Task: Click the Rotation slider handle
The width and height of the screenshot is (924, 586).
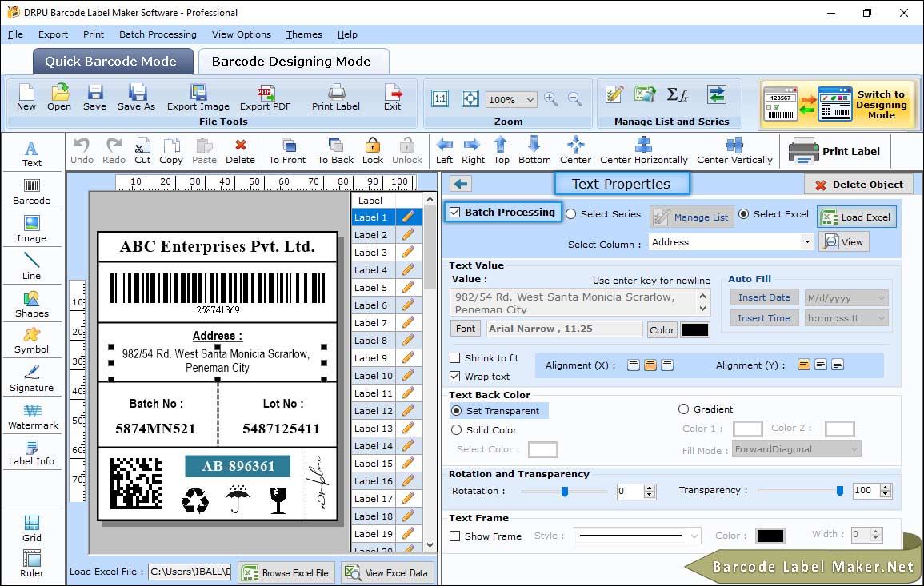Action: pyautogui.click(x=565, y=491)
